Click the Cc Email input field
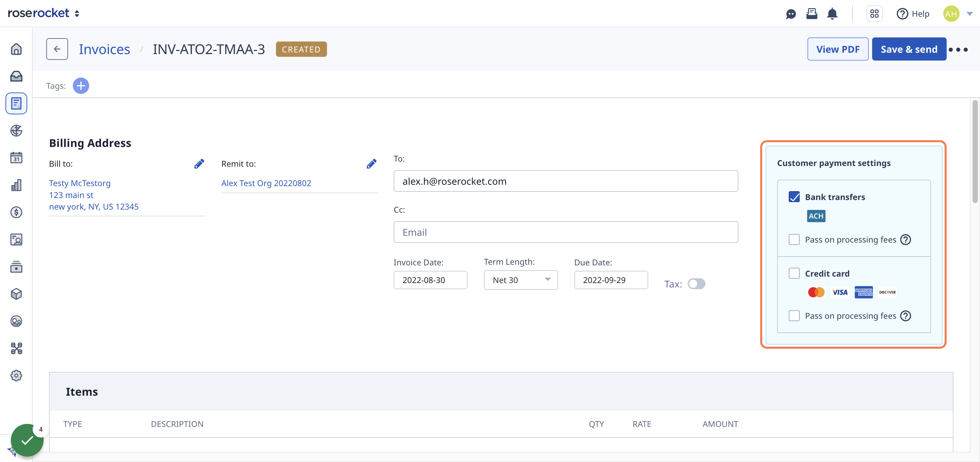This screenshot has width=980, height=462. coord(565,232)
